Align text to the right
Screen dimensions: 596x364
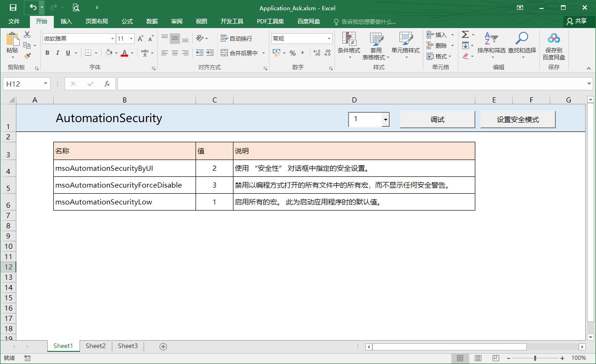coord(185,53)
